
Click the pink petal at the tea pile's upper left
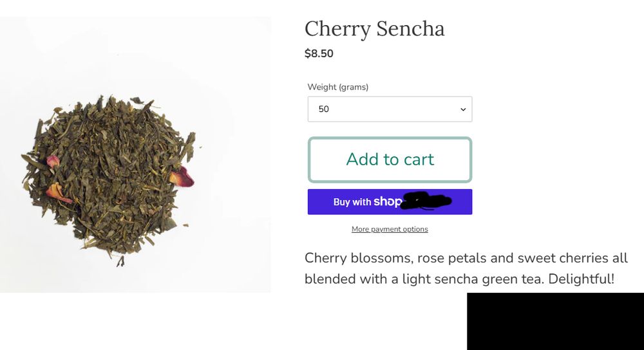click(53, 161)
